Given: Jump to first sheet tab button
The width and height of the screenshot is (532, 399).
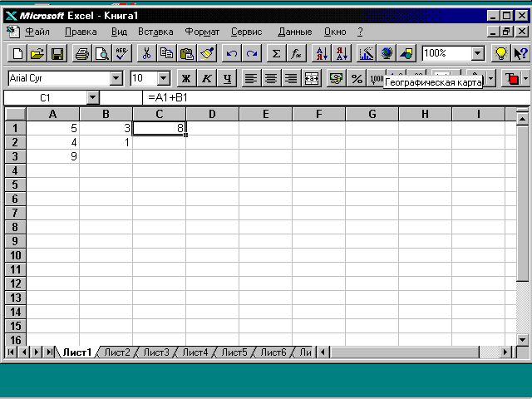Looking at the screenshot, I should click(x=11, y=352).
